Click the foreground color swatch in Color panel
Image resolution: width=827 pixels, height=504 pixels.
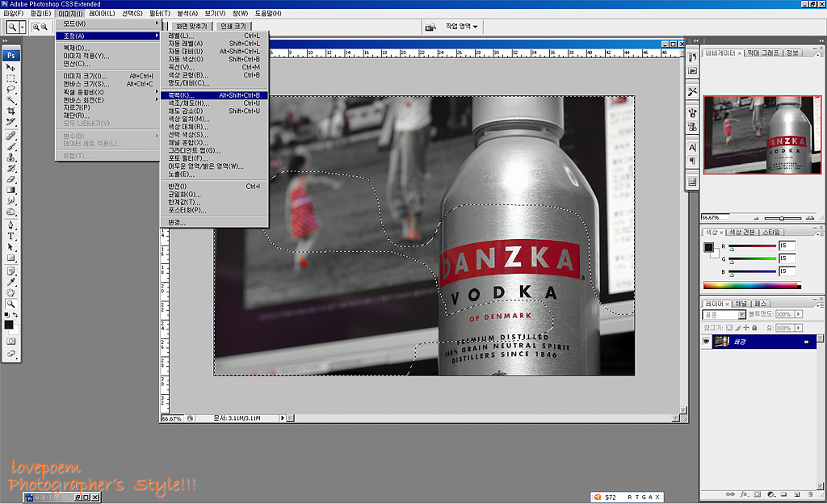tap(708, 247)
